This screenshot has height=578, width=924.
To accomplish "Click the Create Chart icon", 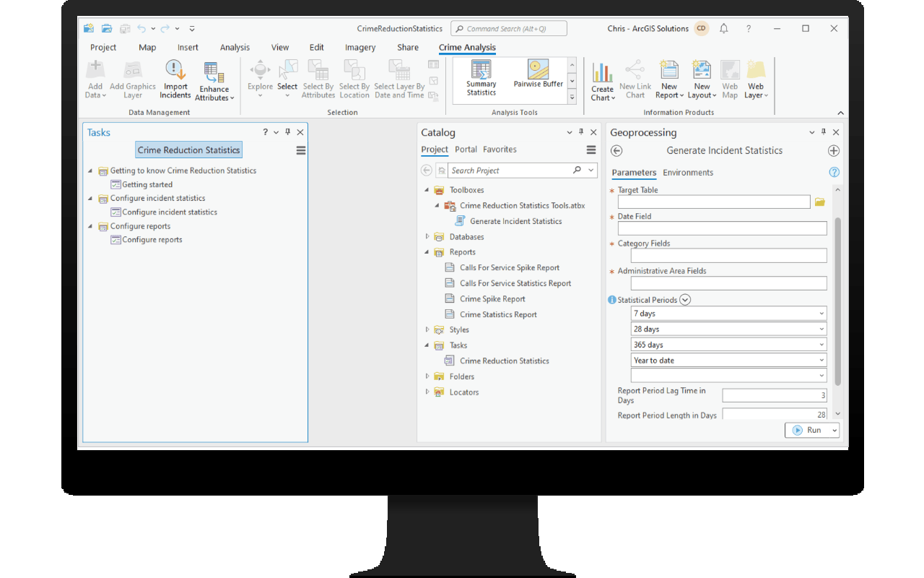I will (602, 72).
